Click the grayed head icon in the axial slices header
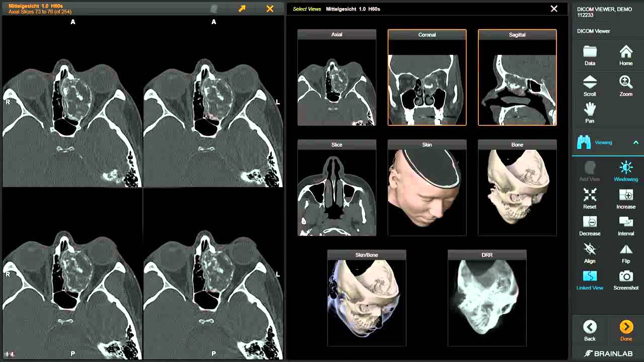Image resolution: width=644 pixels, height=362 pixels. click(x=214, y=9)
